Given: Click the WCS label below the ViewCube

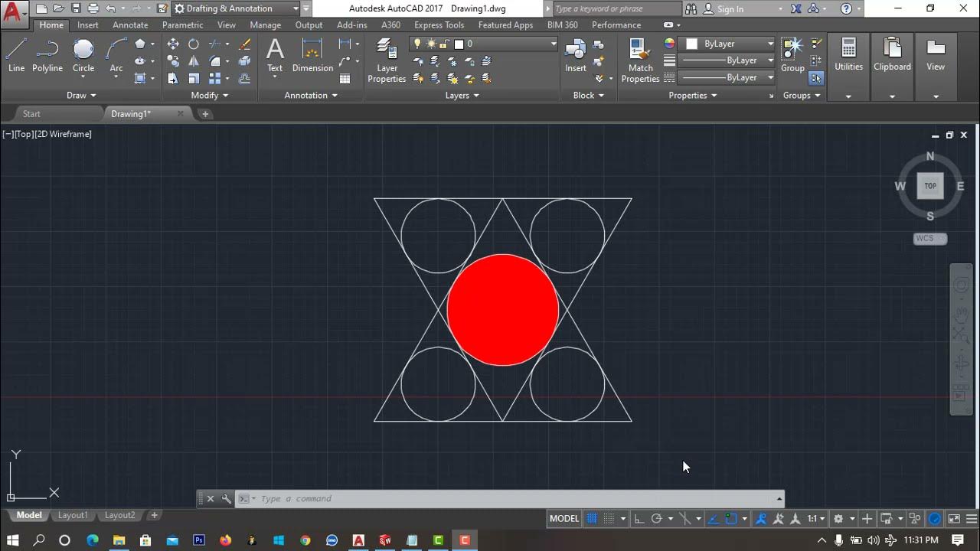Looking at the screenshot, I should tap(929, 238).
